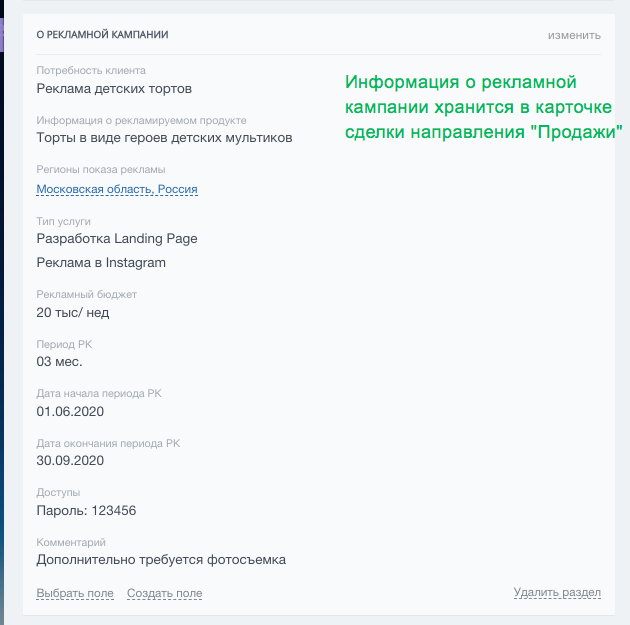Image resolution: width=630 pixels, height=625 pixels.
Task: Select 'Реклама в Instagram' service value
Action: (x=101, y=263)
